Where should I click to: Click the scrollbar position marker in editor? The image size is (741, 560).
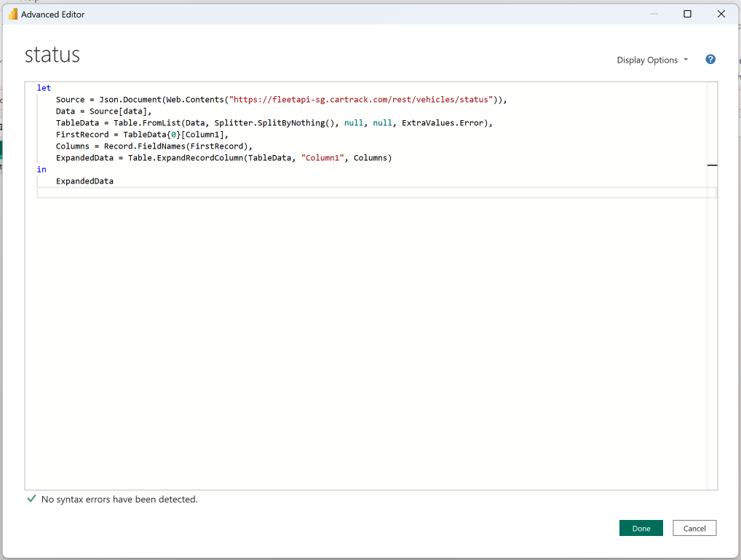[x=712, y=165]
